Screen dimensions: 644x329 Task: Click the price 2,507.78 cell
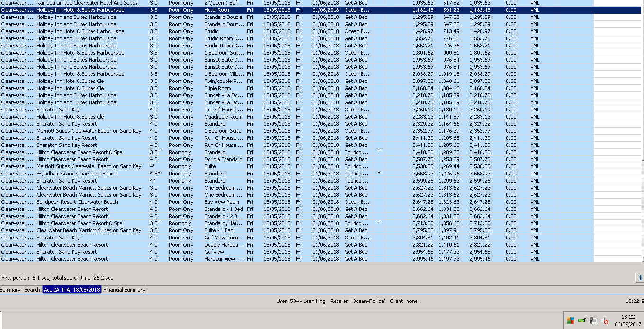pyautogui.click(x=423, y=159)
